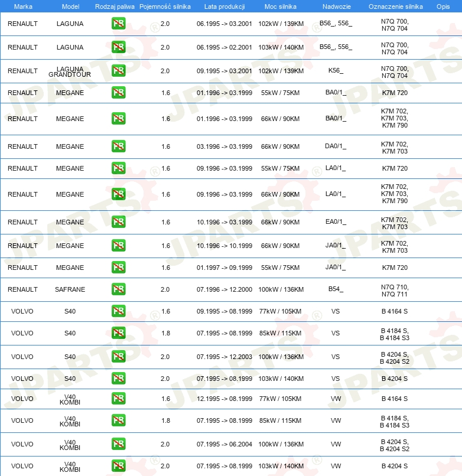Click fuel icon in Megane DA0/1_ row
This screenshot has height=476, width=462.
pyautogui.click(x=118, y=146)
